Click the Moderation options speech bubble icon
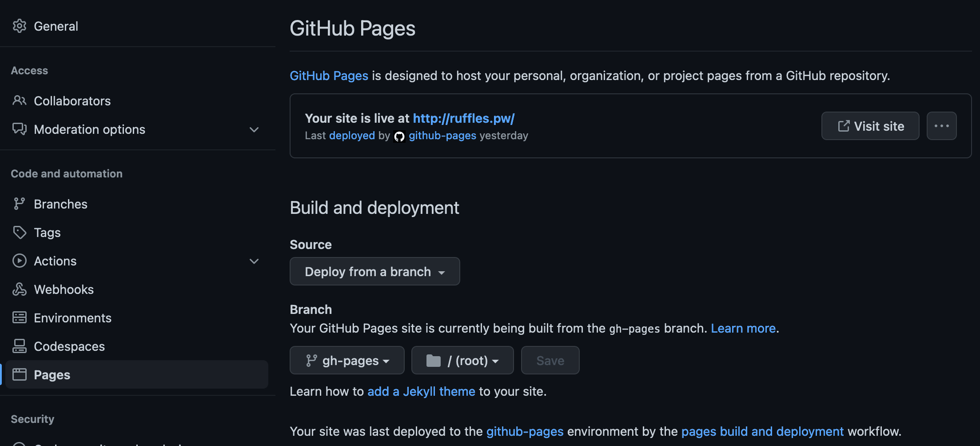 [x=20, y=129]
